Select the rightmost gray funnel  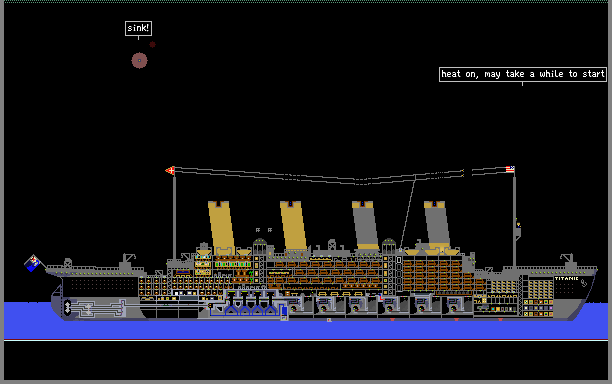437,225
